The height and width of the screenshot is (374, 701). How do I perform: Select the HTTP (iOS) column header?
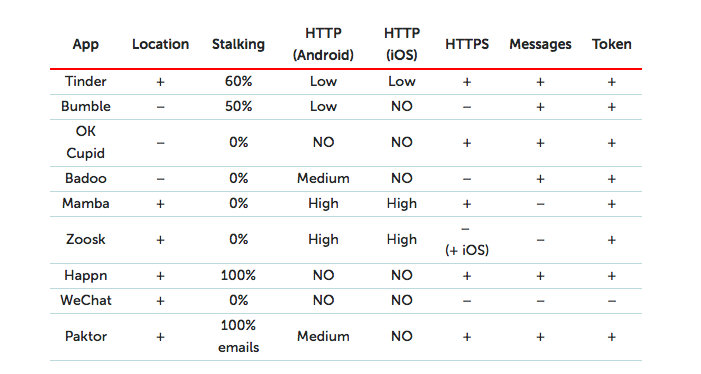click(x=401, y=44)
